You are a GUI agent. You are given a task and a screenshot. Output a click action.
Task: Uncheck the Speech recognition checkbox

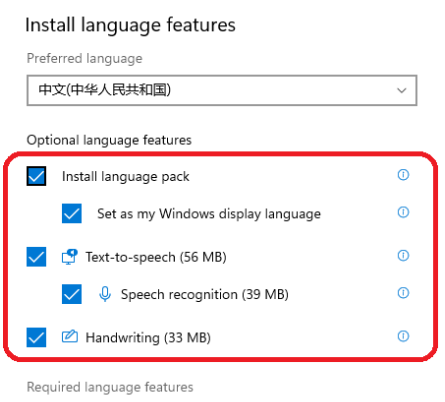pyautogui.click(x=72, y=294)
